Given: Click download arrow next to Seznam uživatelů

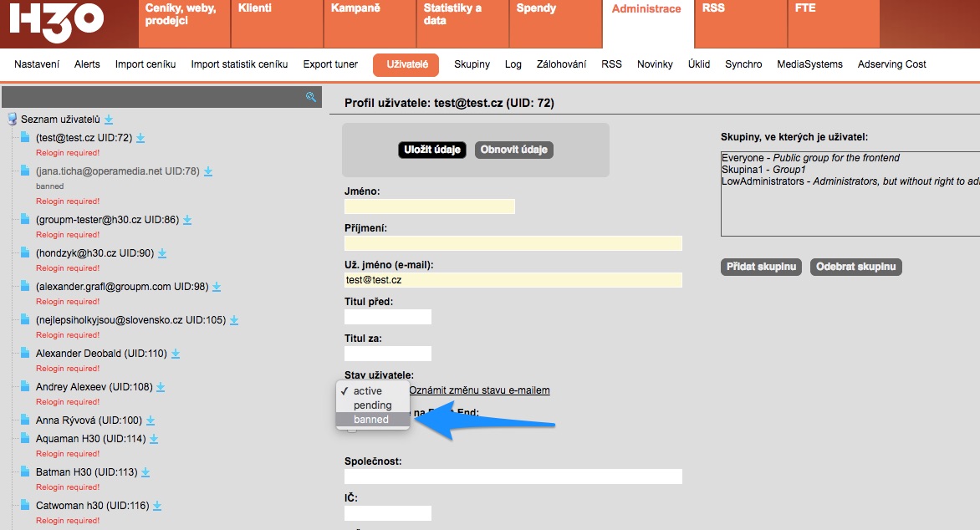Looking at the screenshot, I should 109,120.
